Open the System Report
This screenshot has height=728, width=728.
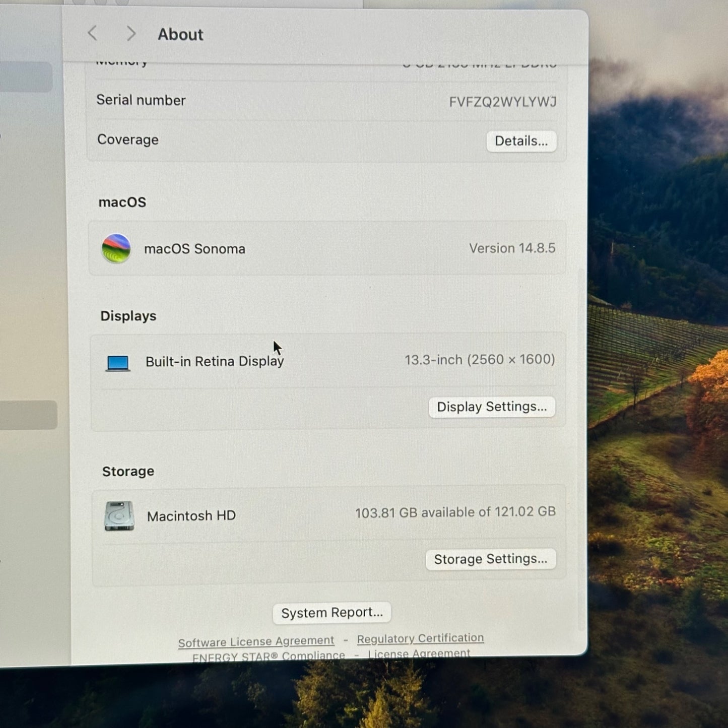point(332,613)
